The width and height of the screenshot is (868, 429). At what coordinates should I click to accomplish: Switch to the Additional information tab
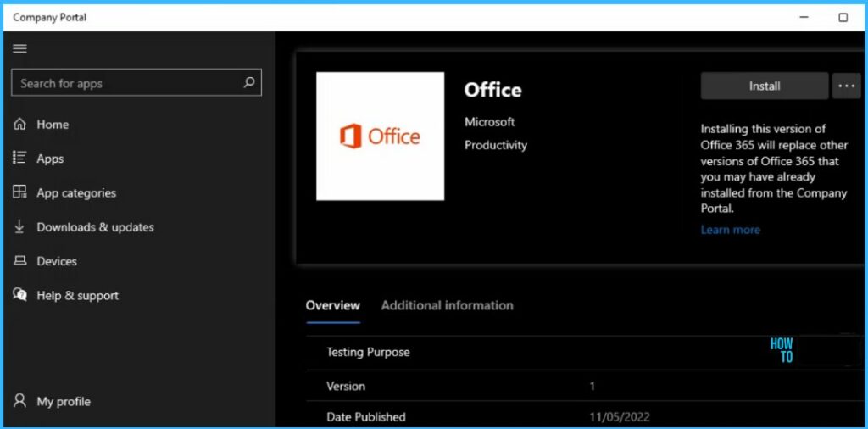tap(448, 305)
